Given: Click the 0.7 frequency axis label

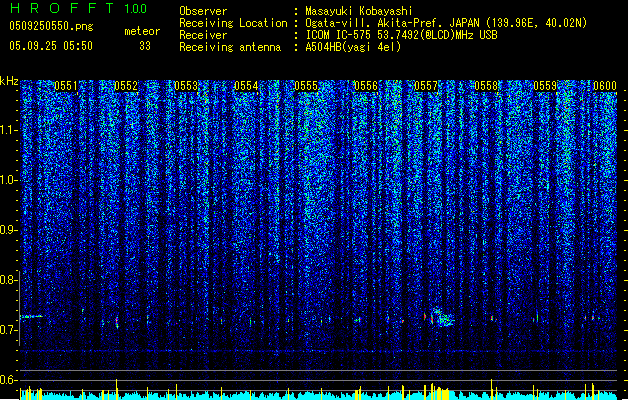Looking at the screenshot, I should click(x=8, y=330).
